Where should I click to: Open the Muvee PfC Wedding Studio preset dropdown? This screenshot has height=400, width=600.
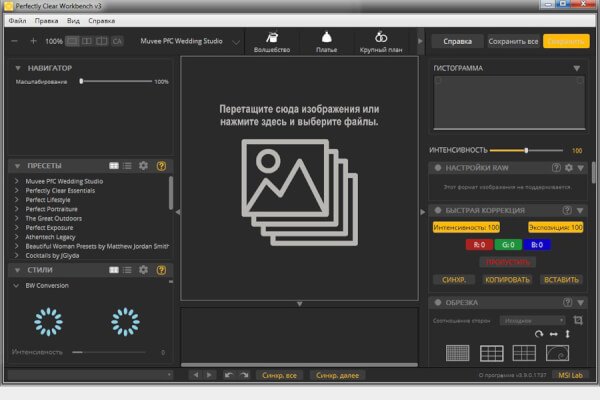coord(190,41)
